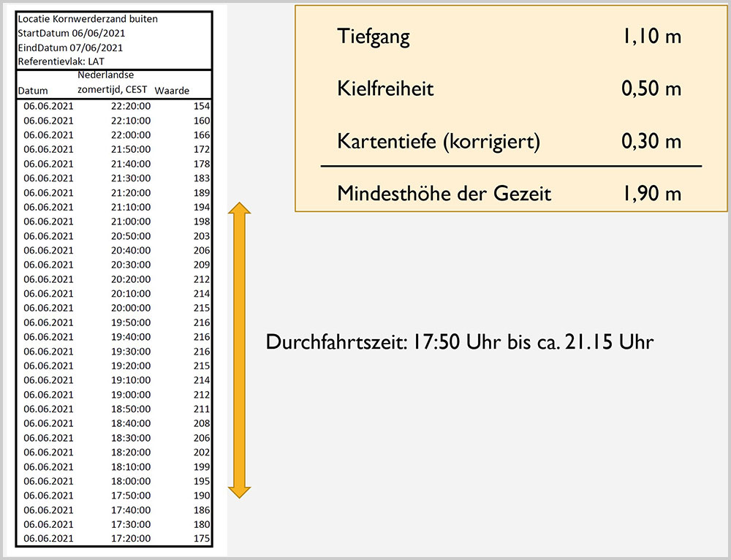Viewport: 731px width, 560px height.
Task: Click the value 154 in the Waarde column
Action: pos(201,106)
